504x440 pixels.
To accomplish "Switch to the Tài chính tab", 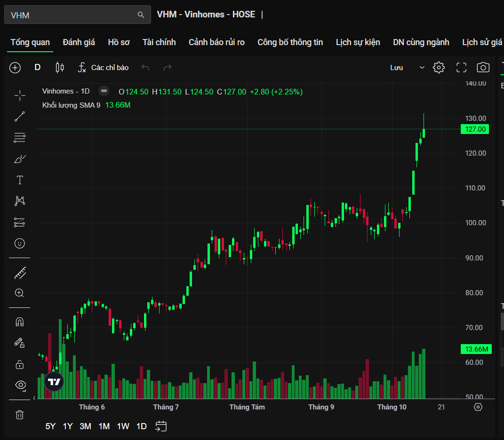I will click(159, 42).
